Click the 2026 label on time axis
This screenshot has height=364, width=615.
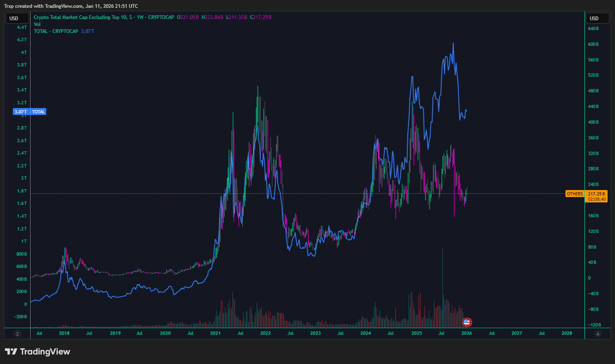coord(466,333)
